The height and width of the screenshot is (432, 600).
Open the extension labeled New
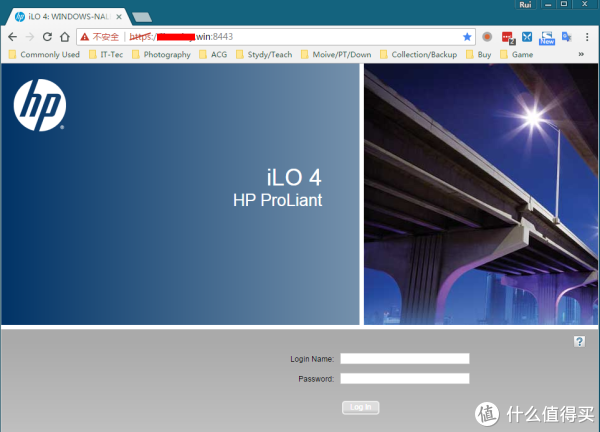point(547,38)
